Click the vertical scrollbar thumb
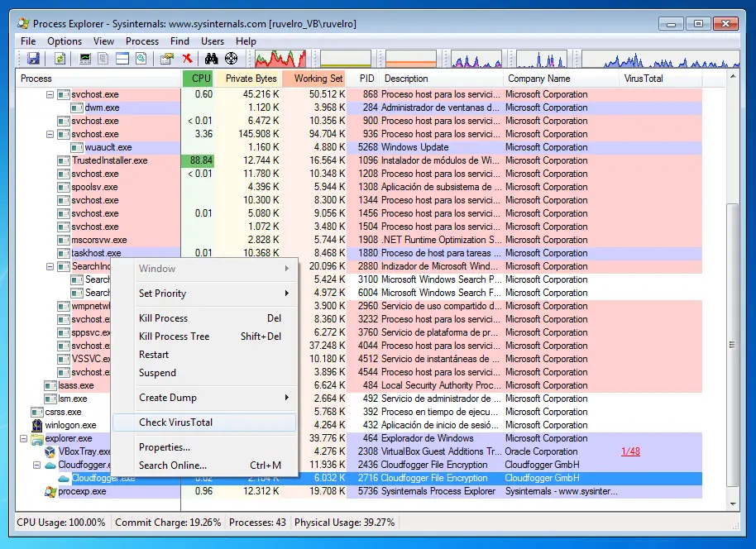This screenshot has height=549, width=756. point(732,344)
